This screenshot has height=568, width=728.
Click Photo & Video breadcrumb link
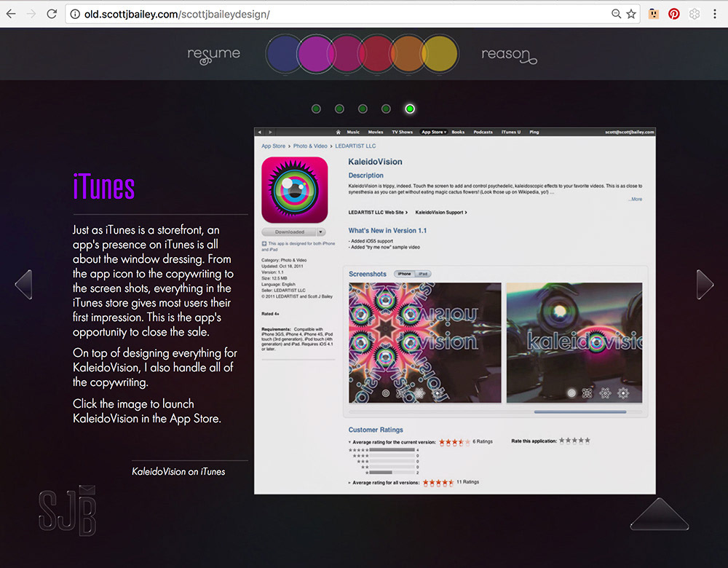[310, 146]
